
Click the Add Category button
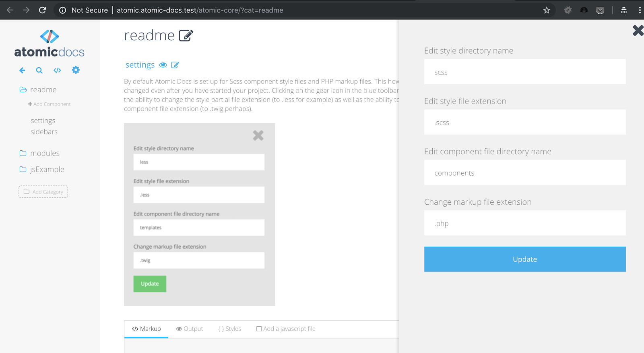[43, 192]
